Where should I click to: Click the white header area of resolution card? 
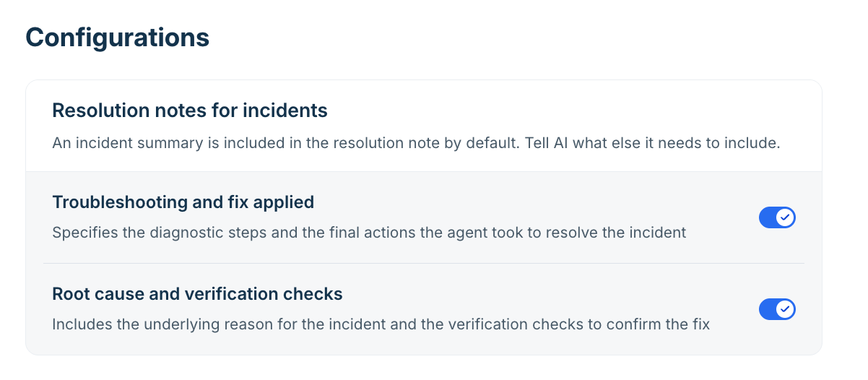424,126
